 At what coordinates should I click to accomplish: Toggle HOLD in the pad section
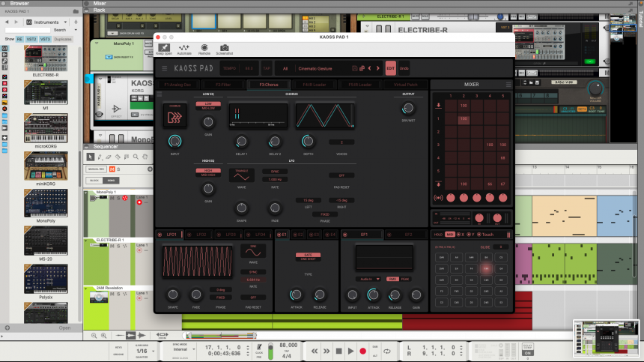(x=438, y=235)
